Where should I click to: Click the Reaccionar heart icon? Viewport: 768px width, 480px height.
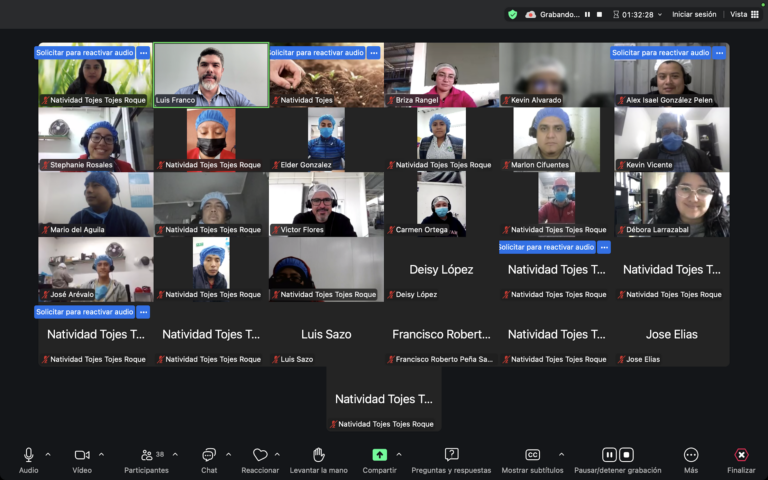pos(260,455)
